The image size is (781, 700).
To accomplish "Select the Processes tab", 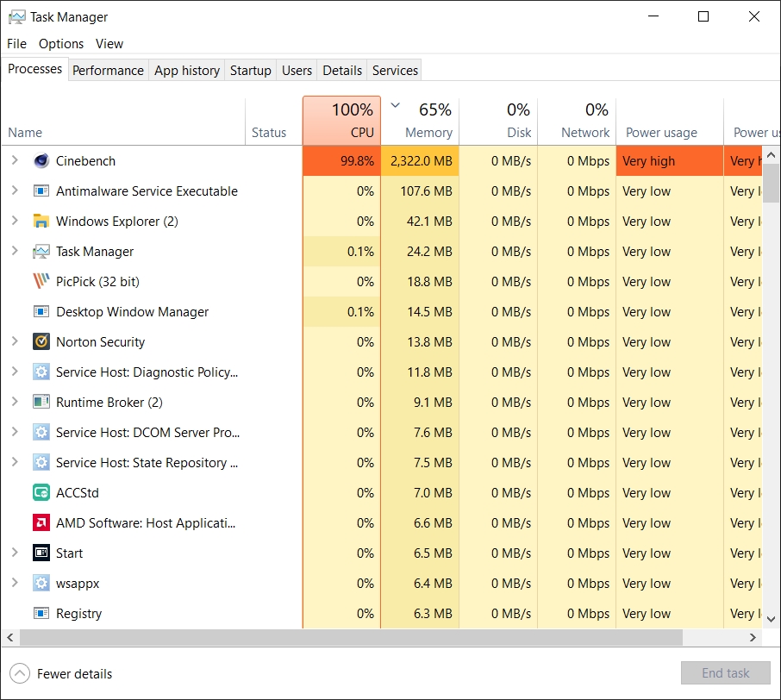I will (x=34, y=69).
